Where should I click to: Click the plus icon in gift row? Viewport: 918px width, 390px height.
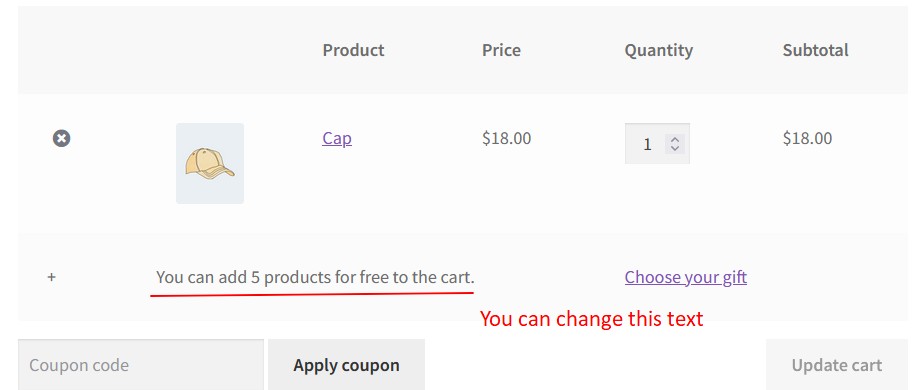tap(52, 277)
